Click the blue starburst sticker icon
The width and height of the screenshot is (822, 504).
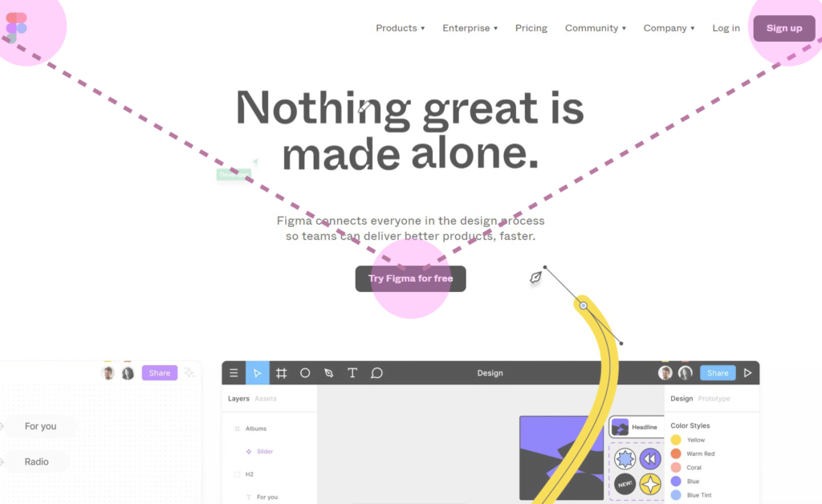point(625,459)
